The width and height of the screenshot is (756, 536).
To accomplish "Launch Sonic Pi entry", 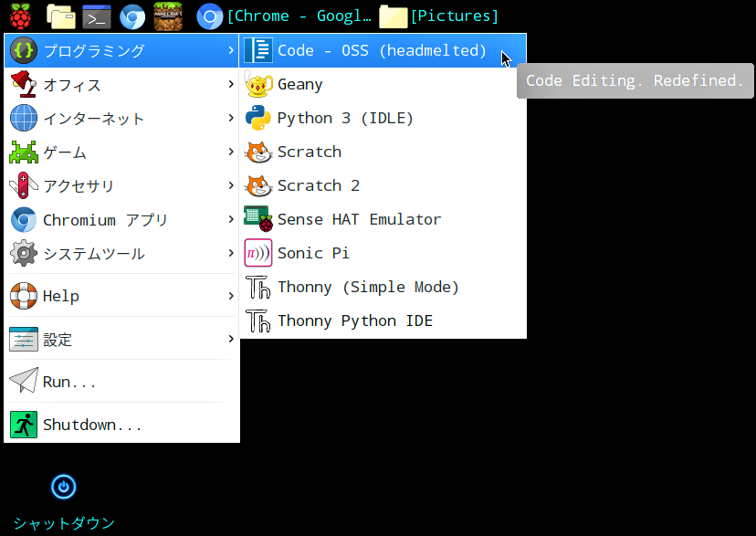I will 383,253.
